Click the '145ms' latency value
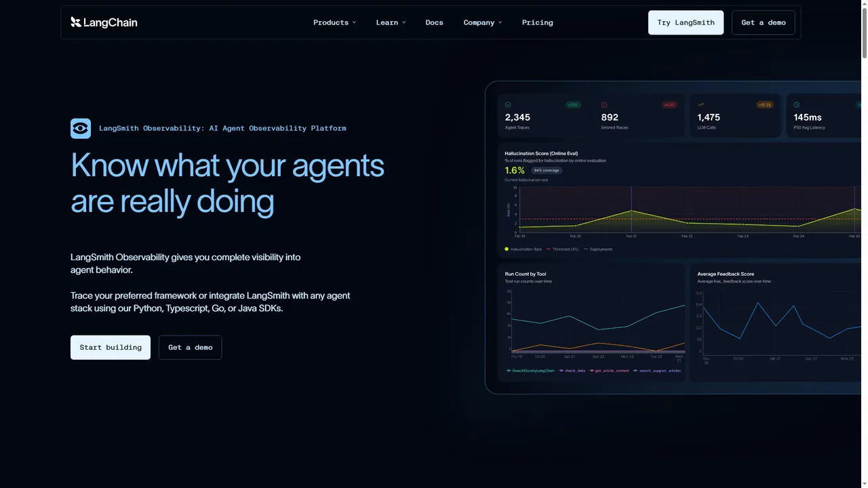This screenshot has width=868, height=488. pyautogui.click(x=808, y=117)
